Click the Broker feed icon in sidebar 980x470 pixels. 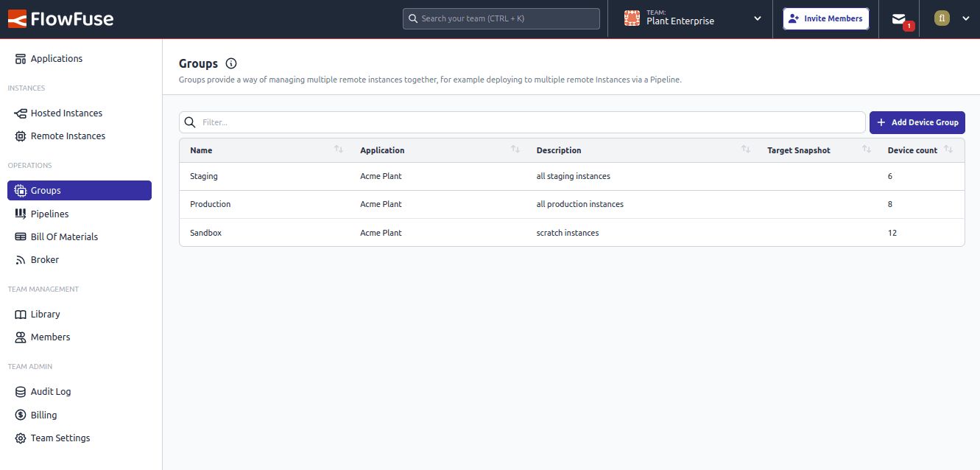19,259
